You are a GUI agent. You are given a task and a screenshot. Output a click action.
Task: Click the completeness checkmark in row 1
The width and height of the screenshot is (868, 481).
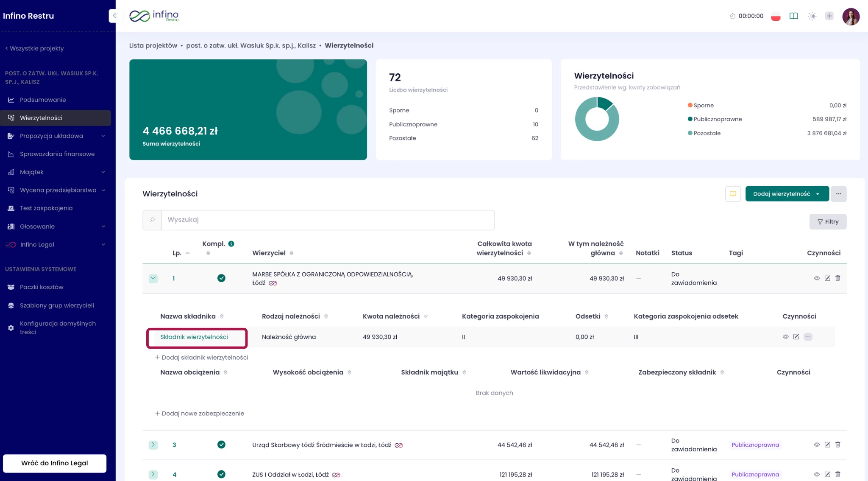(221, 278)
